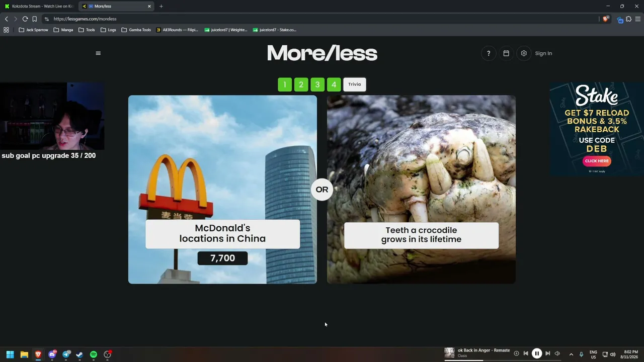Open Steam from the taskbar

(x=79, y=354)
